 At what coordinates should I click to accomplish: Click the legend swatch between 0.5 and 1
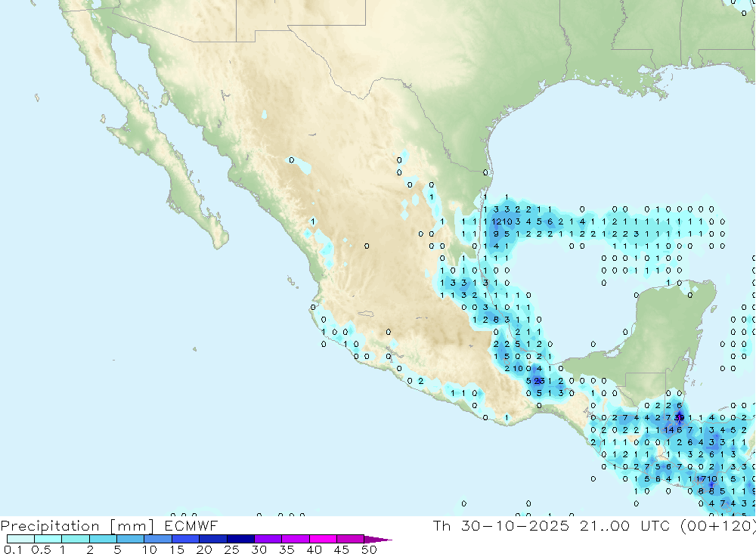(x=48, y=539)
